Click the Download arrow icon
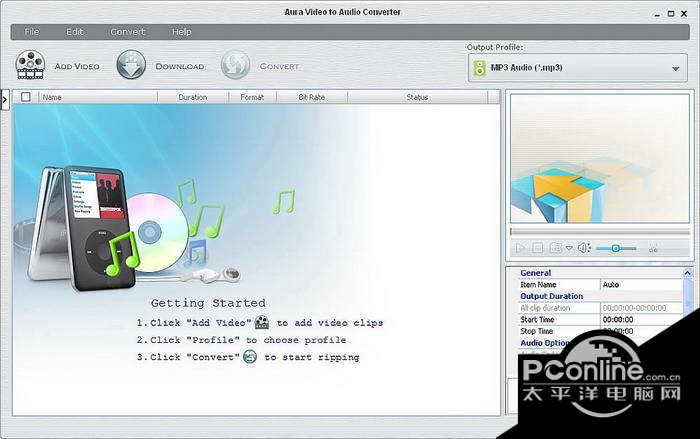700x439 pixels. click(x=131, y=65)
